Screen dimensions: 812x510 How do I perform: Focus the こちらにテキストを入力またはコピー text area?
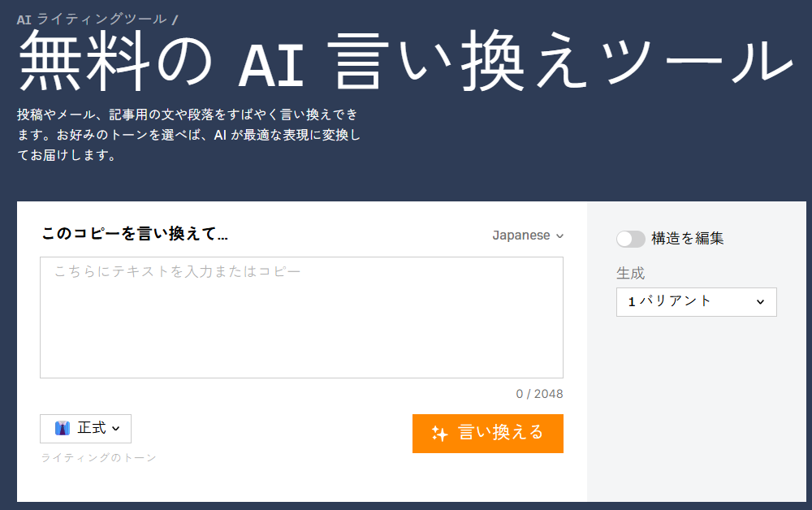pos(301,318)
